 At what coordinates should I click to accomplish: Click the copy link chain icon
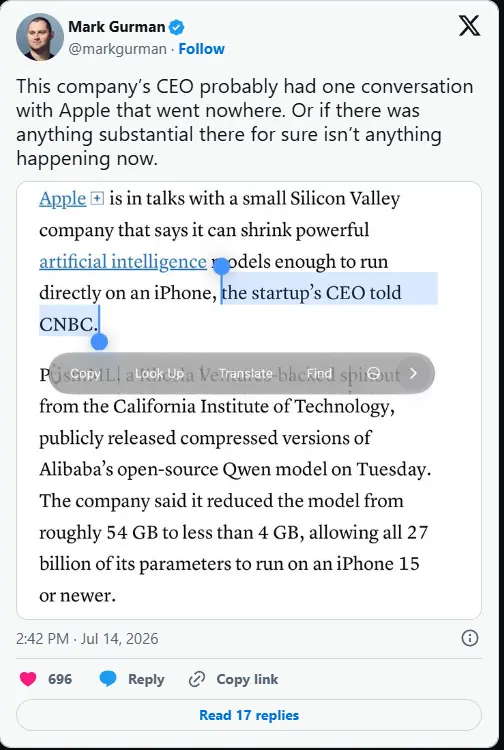[197, 679]
